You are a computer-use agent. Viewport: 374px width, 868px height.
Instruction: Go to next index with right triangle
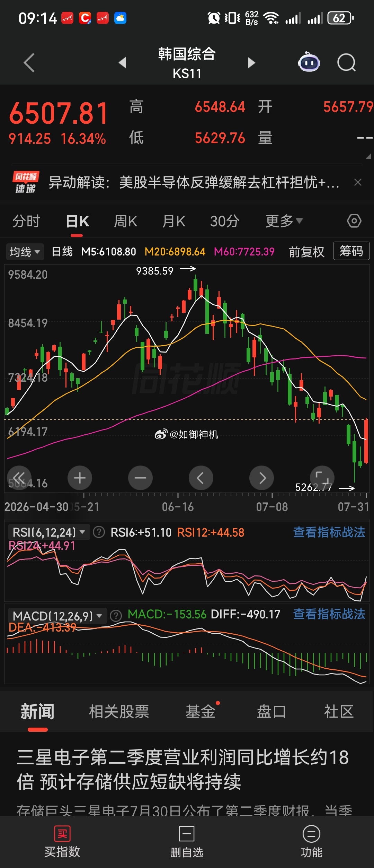point(251,63)
